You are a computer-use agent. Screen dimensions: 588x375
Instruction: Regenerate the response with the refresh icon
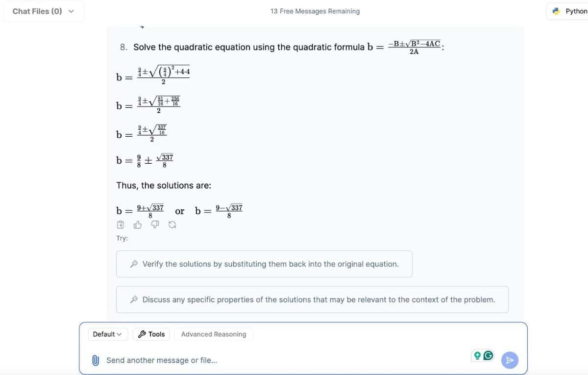(172, 225)
